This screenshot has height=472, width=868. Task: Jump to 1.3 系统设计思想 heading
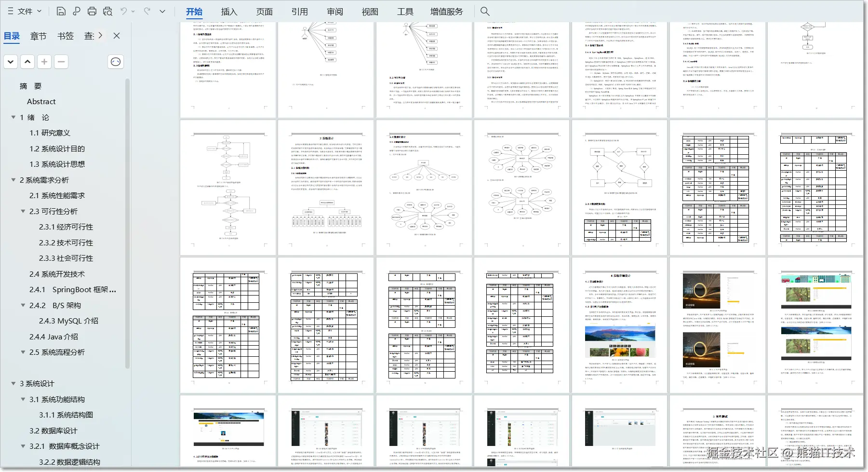(57, 164)
